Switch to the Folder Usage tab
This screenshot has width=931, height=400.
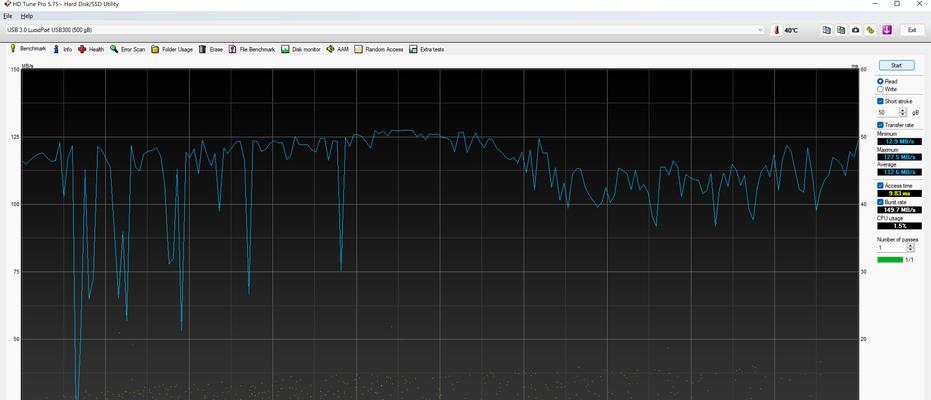pyautogui.click(x=172, y=49)
